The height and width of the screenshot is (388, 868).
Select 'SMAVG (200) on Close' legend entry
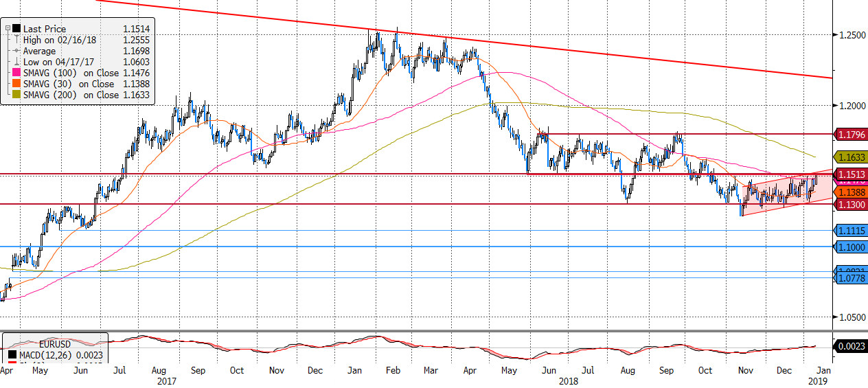tap(71, 95)
